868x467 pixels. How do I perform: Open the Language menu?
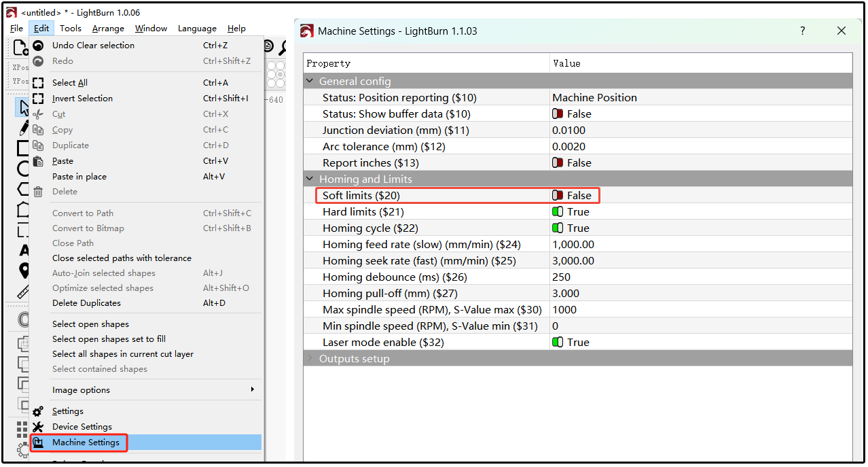(x=197, y=29)
